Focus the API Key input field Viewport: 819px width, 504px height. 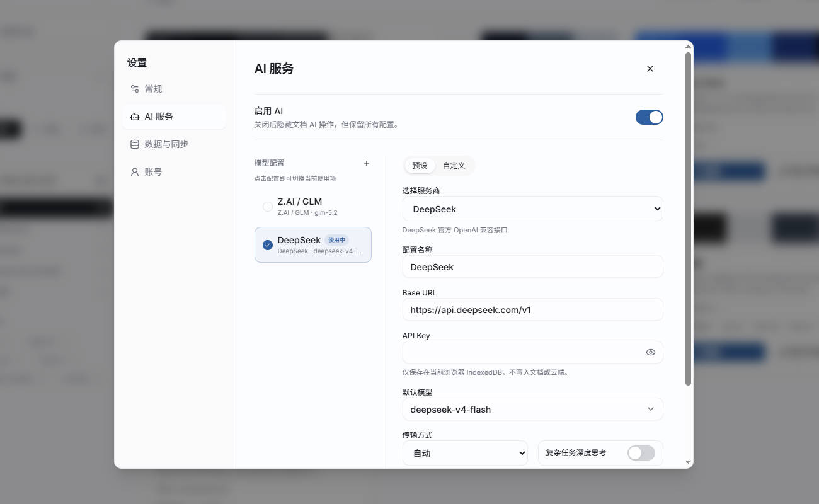[533, 352]
